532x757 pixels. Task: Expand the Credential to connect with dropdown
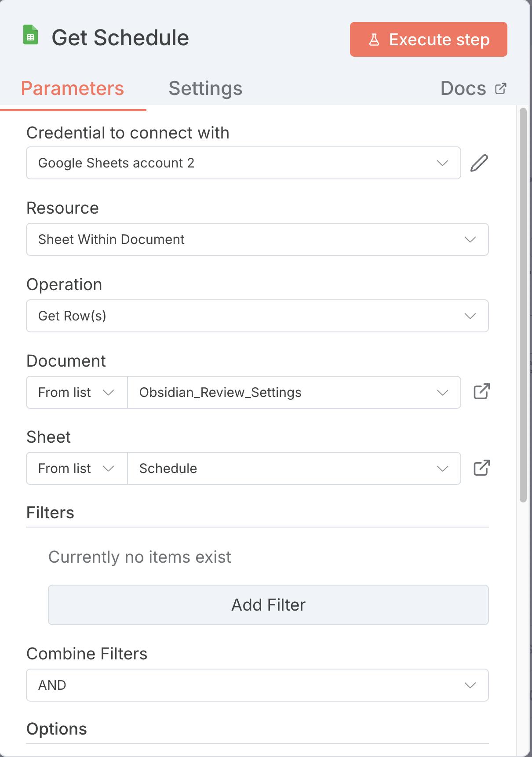243,163
